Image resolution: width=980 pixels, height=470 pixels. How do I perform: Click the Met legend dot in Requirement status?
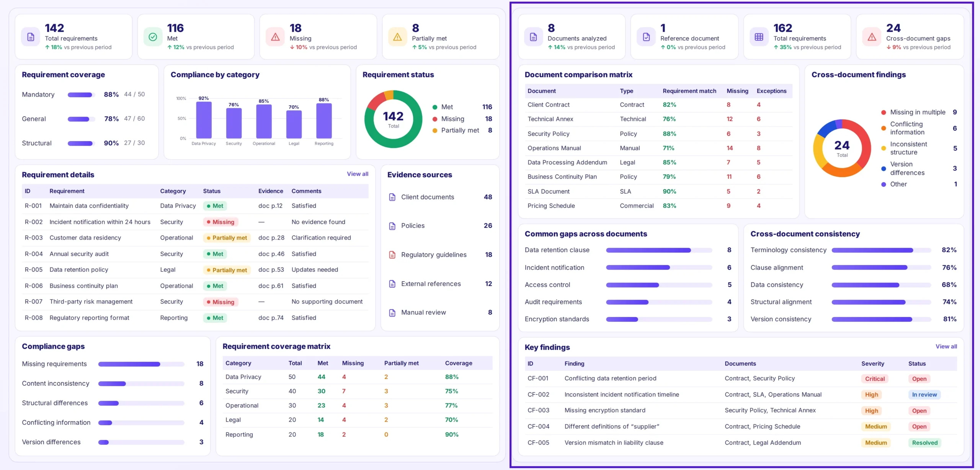click(435, 107)
